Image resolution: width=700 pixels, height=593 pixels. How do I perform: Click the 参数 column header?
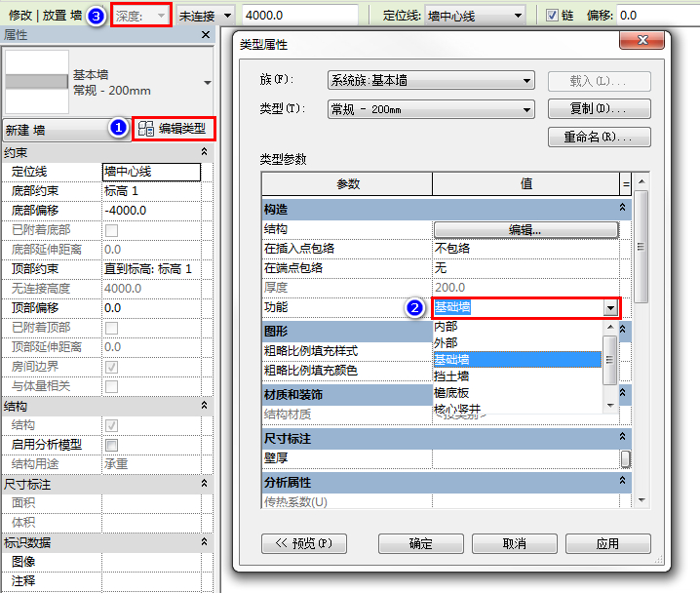(x=347, y=184)
